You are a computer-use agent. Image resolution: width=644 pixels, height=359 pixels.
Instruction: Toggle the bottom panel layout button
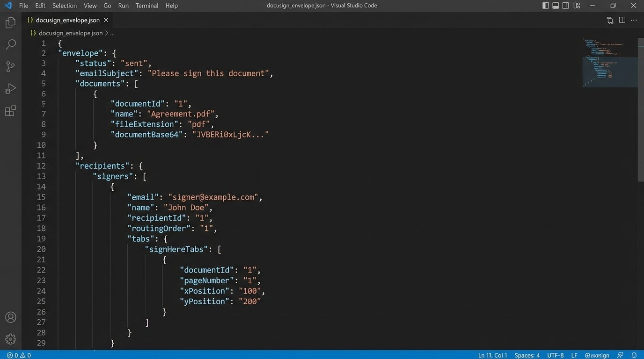[x=556, y=6]
